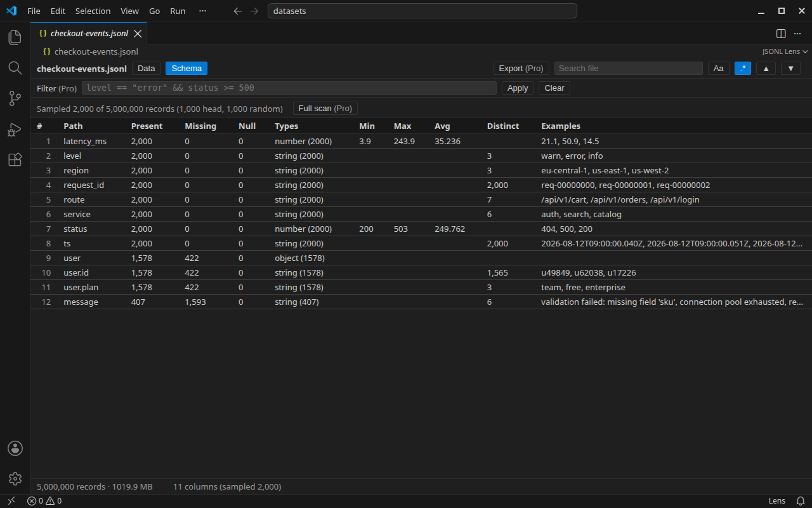The height and width of the screenshot is (508, 812).
Task: Open the Manage gear icon
Action: (x=15, y=479)
